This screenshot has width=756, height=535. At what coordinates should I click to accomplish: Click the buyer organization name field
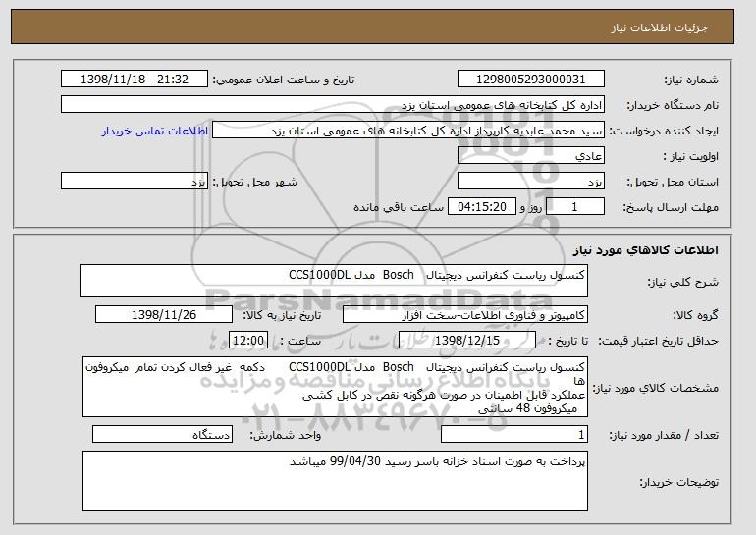pyautogui.click(x=333, y=105)
